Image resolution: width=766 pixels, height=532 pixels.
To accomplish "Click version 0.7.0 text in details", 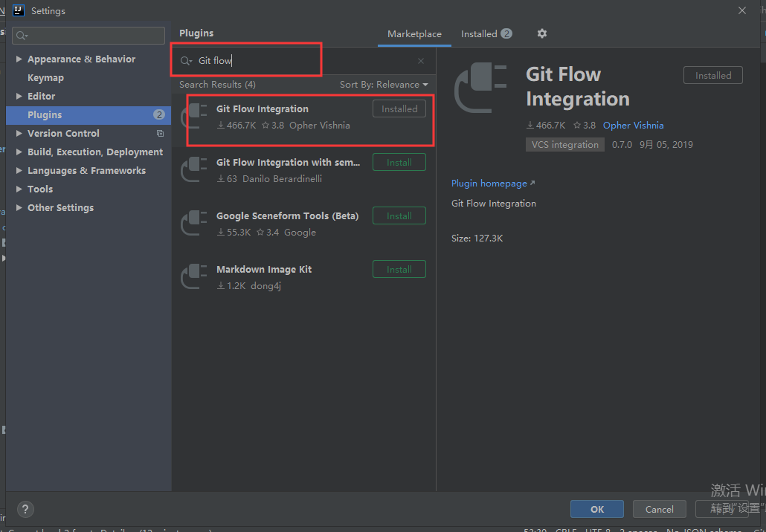I will (622, 144).
